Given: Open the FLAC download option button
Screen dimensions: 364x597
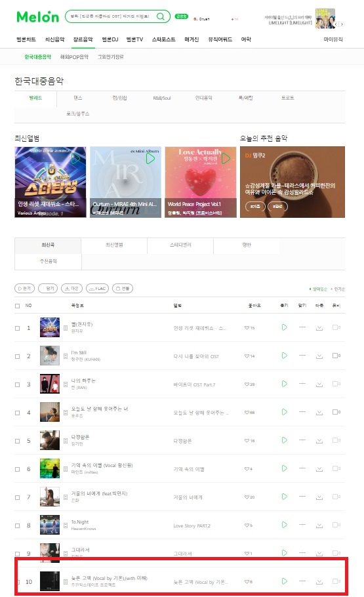Looking at the screenshot, I should pyautogui.click(x=98, y=289).
